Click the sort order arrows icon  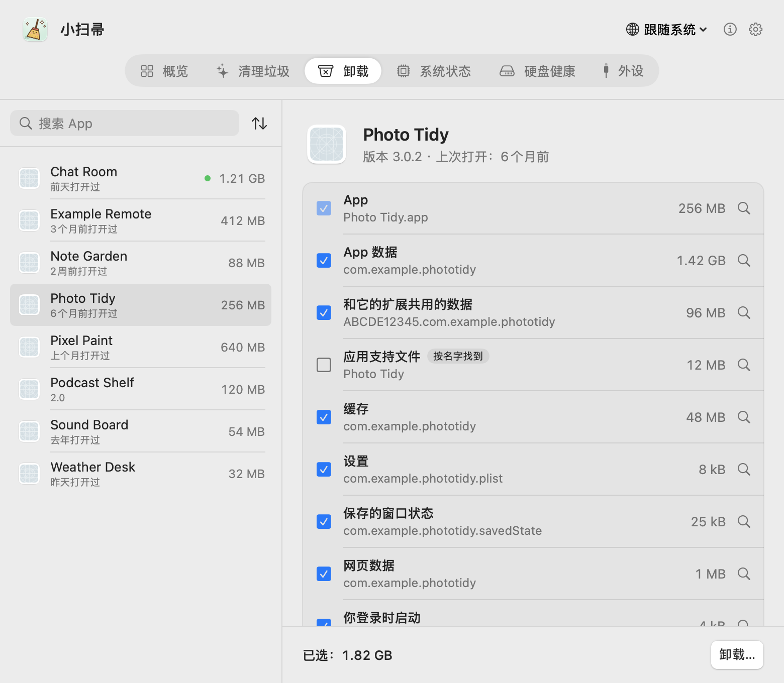[259, 123]
